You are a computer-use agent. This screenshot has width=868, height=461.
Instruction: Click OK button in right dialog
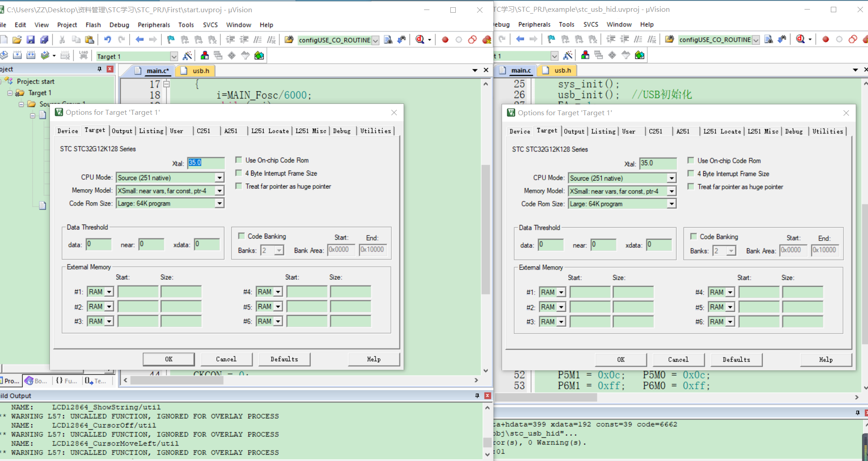(621, 359)
